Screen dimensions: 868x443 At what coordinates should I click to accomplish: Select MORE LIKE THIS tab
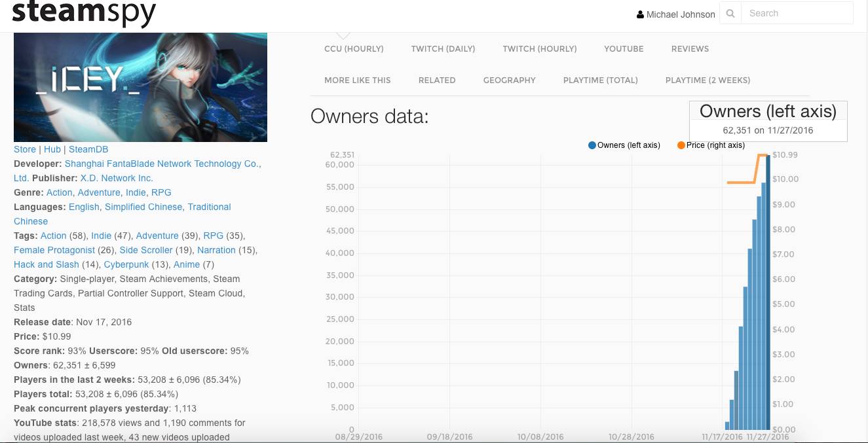357,80
